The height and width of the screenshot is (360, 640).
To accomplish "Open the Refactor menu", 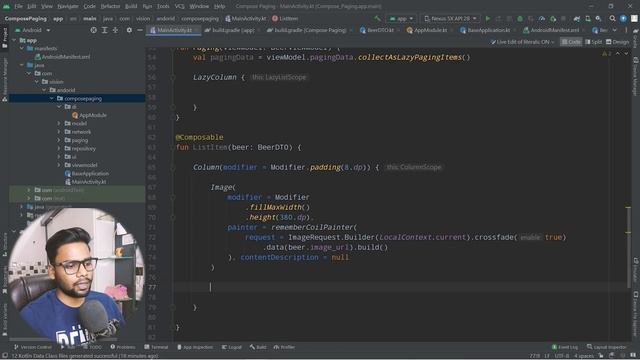I will (x=110, y=6).
